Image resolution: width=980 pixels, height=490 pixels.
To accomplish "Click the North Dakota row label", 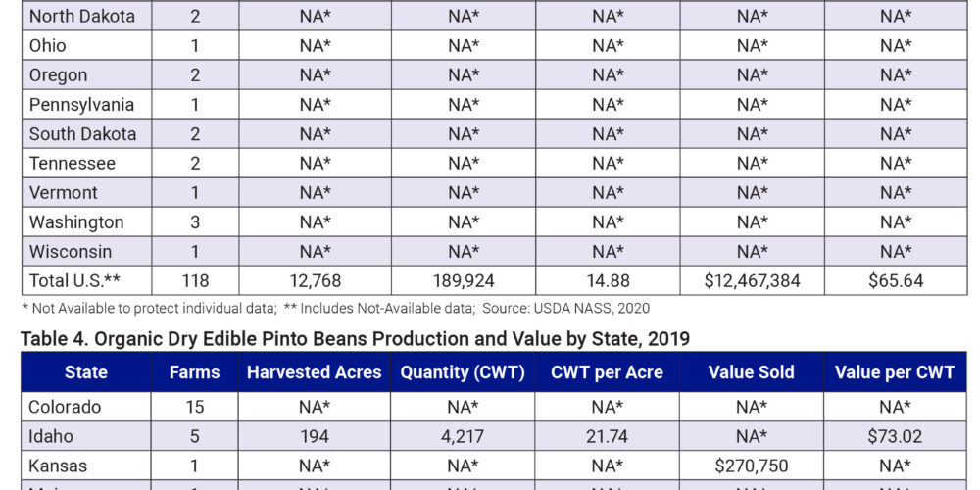I will point(82,17).
